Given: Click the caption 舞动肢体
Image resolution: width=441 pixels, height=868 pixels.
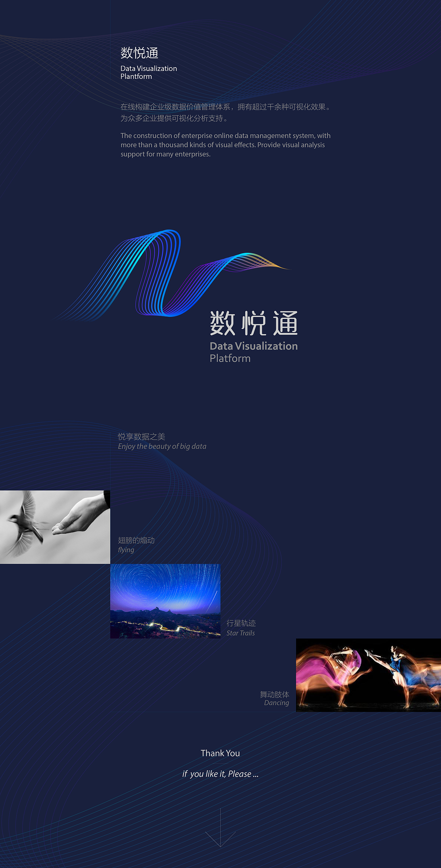Looking at the screenshot, I should [x=275, y=694].
